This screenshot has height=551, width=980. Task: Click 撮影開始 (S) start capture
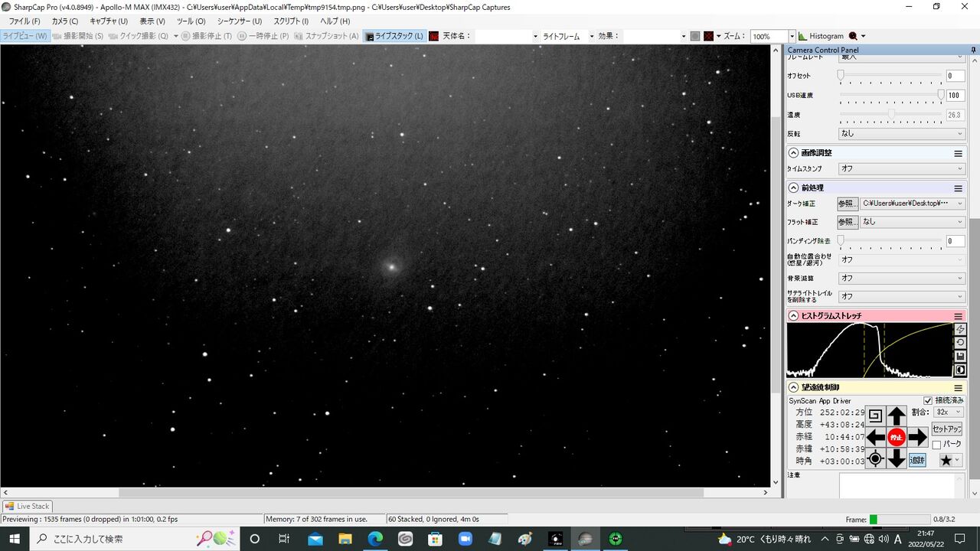78,36
